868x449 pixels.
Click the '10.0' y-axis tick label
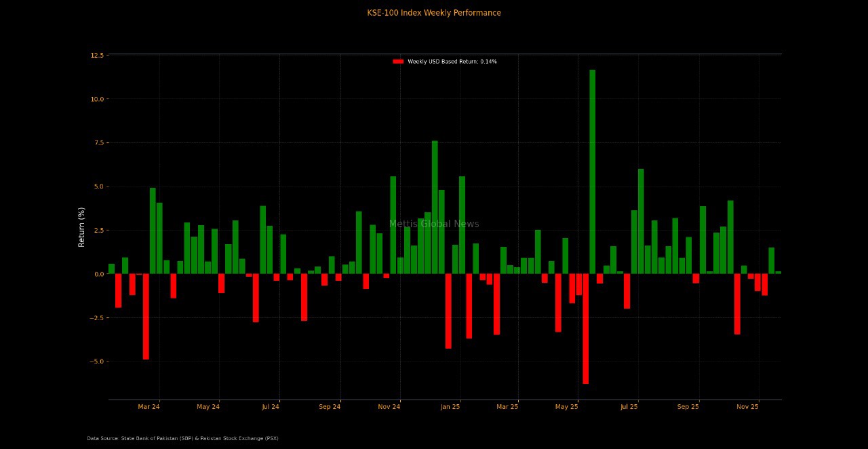[97, 99]
